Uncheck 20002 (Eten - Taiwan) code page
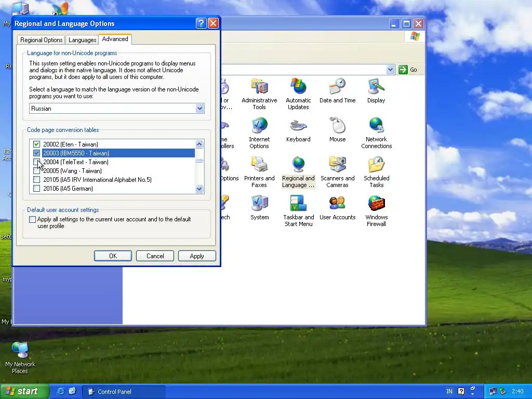 (x=37, y=144)
